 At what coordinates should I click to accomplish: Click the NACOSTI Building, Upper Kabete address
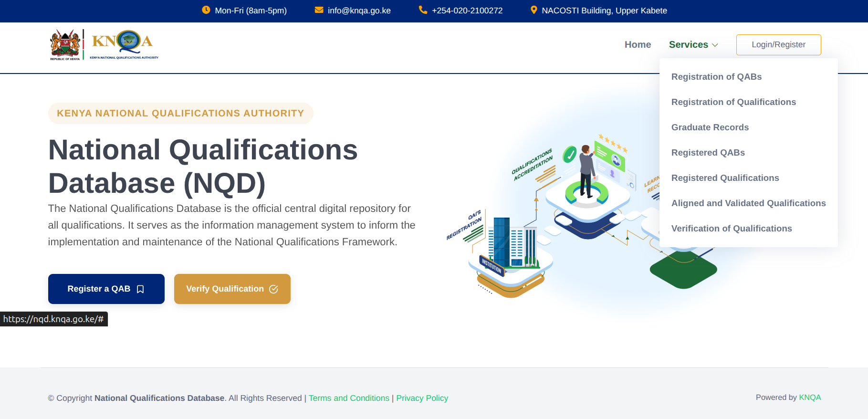[x=604, y=10]
